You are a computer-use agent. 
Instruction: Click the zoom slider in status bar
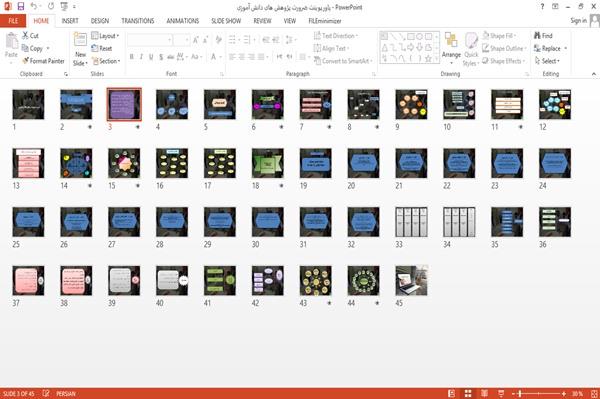tap(538, 394)
